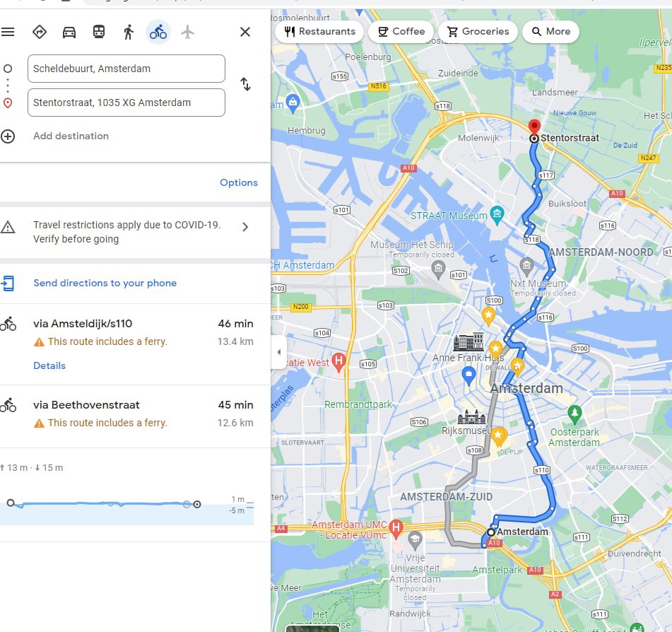This screenshot has height=632, width=672.
Task: Select flights travel mode
Action: tap(187, 32)
